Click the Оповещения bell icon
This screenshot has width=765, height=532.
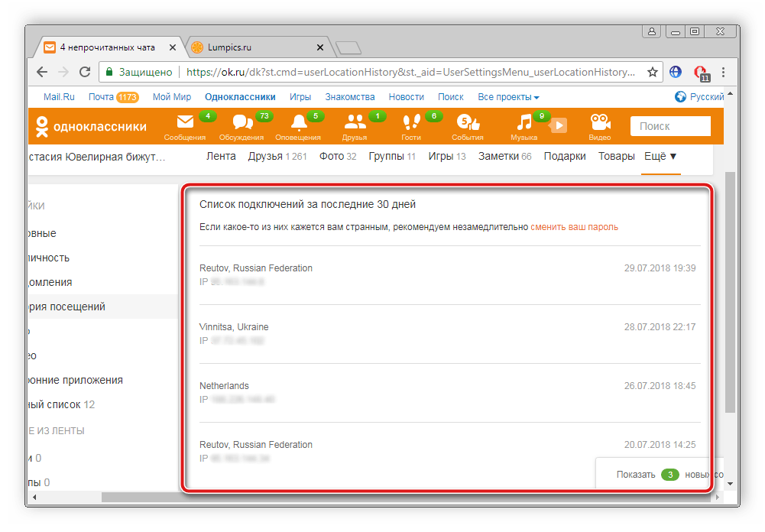coord(299,124)
